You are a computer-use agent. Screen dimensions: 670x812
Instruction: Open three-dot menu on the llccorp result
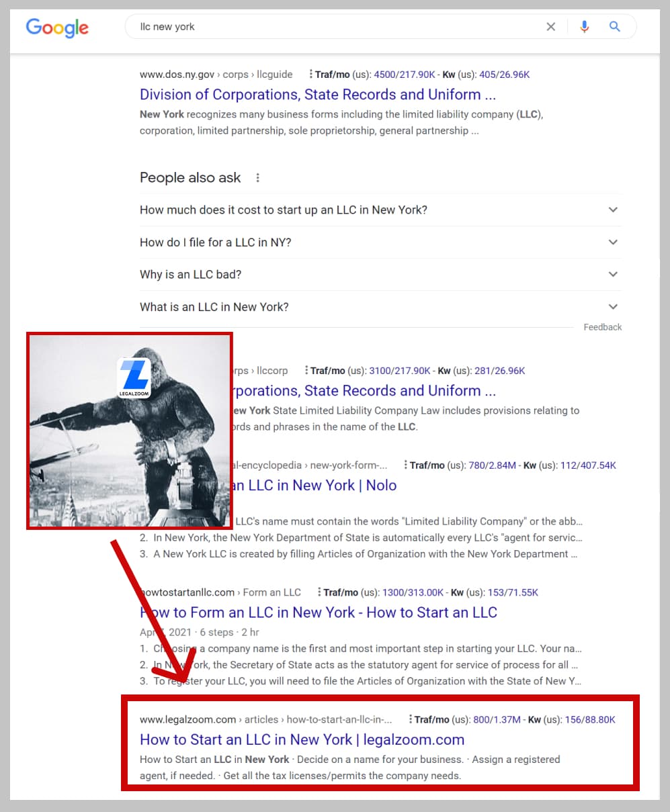click(x=306, y=370)
